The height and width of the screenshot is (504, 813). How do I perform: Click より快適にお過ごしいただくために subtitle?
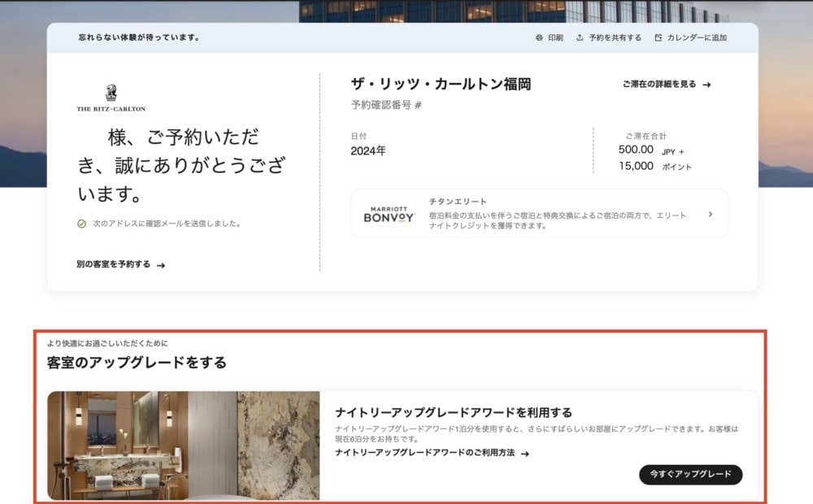coord(107,343)
